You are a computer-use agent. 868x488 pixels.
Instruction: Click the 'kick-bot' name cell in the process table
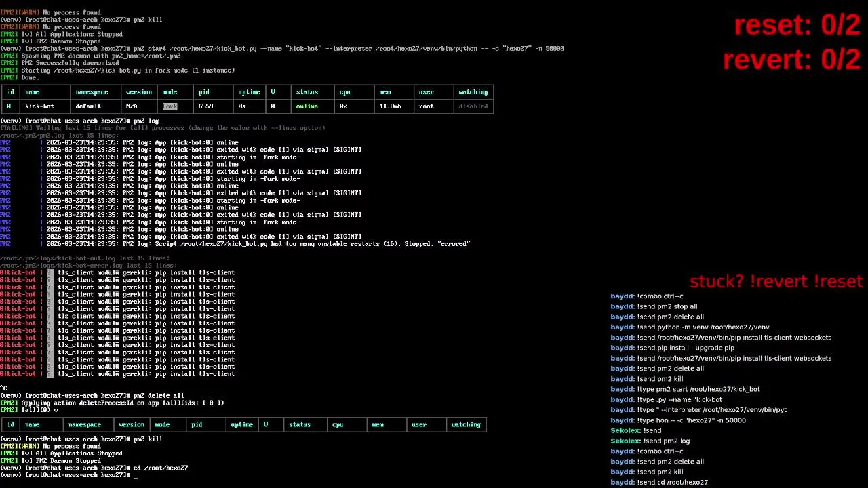pyautogui.click(x=39, y=106)
